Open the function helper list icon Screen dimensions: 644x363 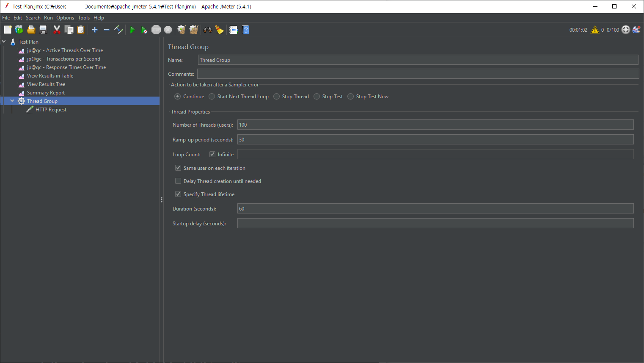tap(233, 30)
